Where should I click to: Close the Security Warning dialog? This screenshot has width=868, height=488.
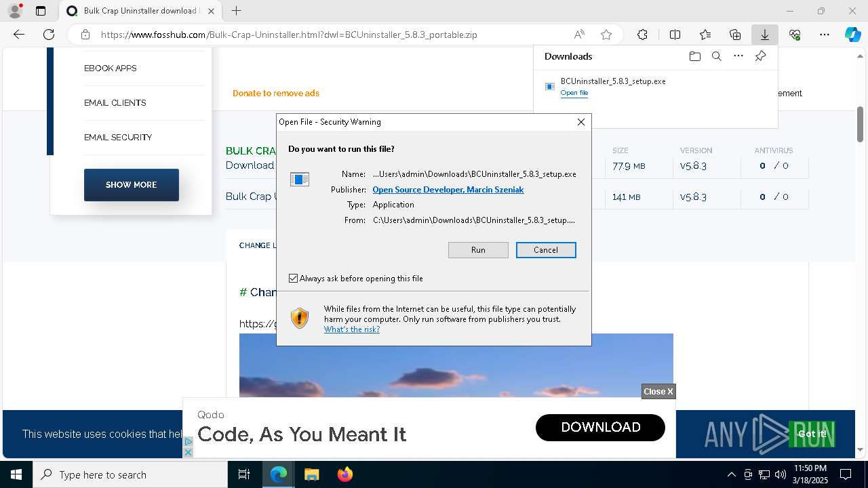pyautogui.click(x=580, y=122)
